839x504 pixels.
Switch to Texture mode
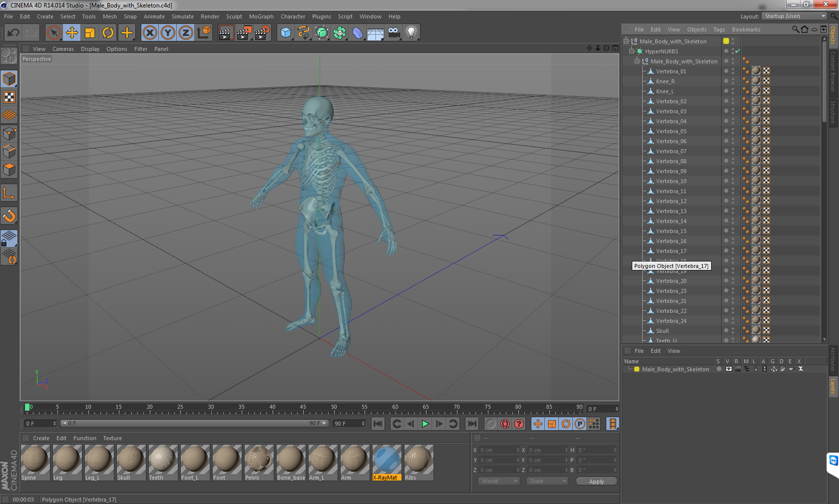coord(9,97)
